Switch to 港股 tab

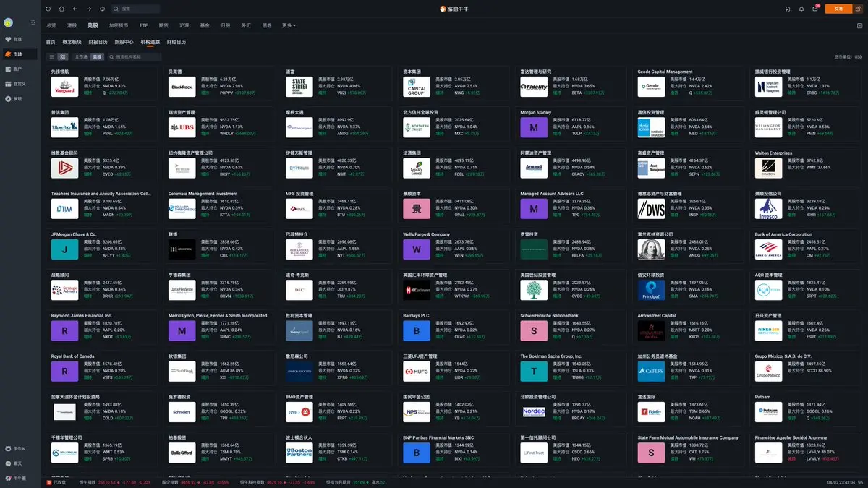pos(72,25)
